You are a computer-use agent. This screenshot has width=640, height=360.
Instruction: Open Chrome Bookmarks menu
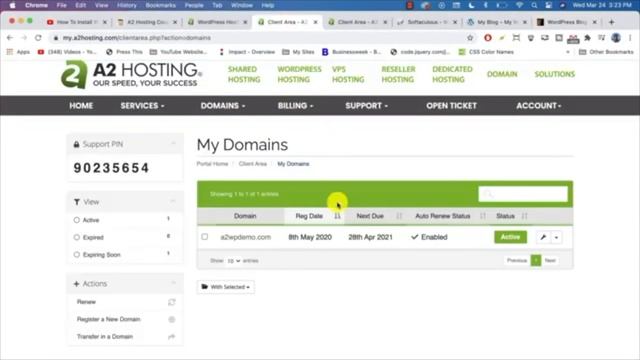tap(160, 5)
